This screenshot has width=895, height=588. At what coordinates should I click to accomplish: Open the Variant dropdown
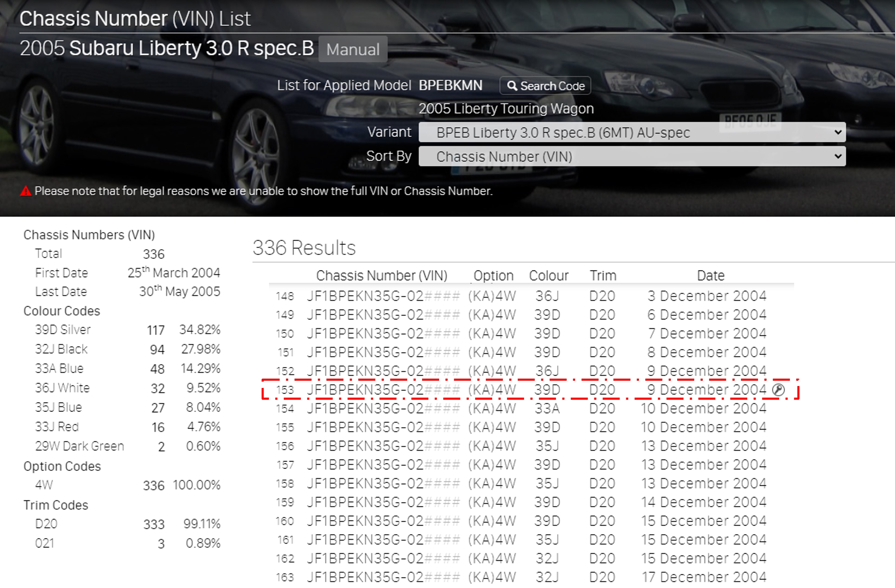pos(632,132)
